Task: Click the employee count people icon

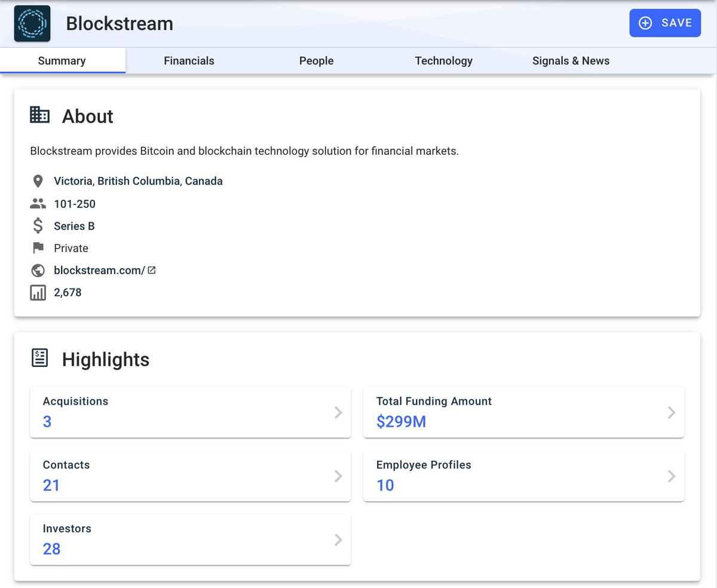Action: point(38,204)
